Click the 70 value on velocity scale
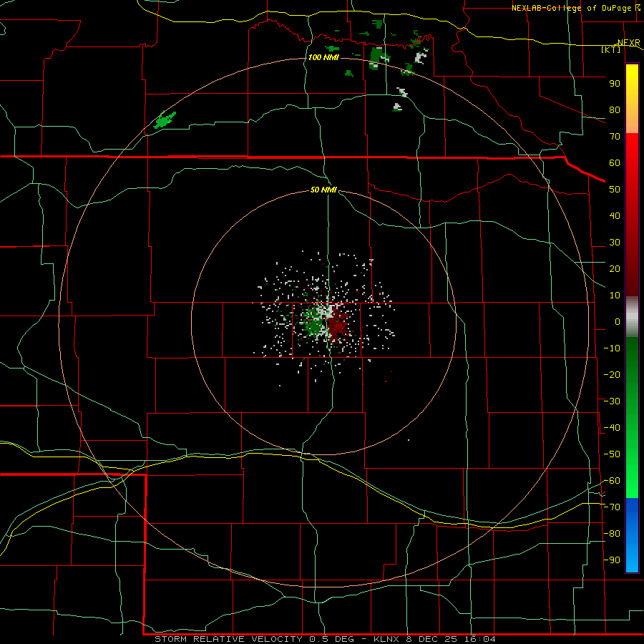The height and width of the screenshot is (644, 644). 615,137
